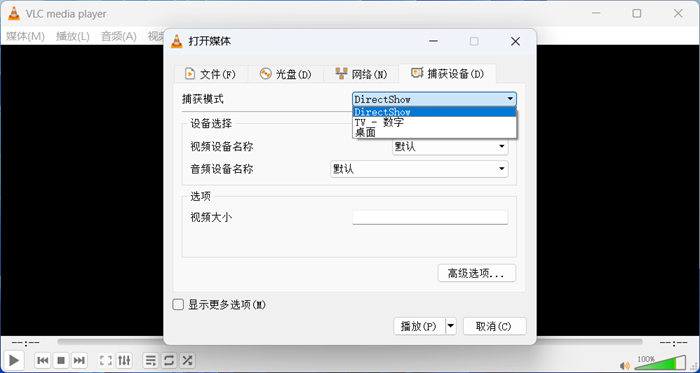Image resolution: width=700 pixels, height=373 pixels.
Task: Open 音频设备名称 dropdown
Action: tap(419, 169)
